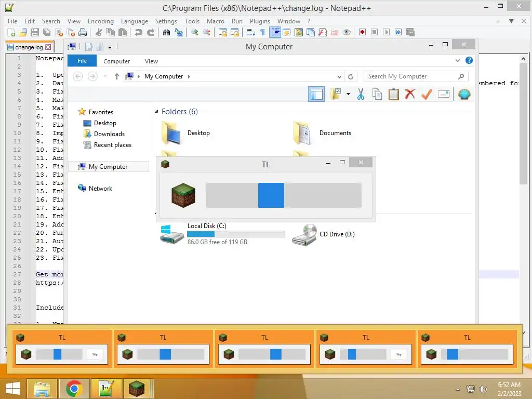The height and width of the screenshot is (399, 532).
Task: Select Local Disk (C:) drive
Action: point(223,234)
